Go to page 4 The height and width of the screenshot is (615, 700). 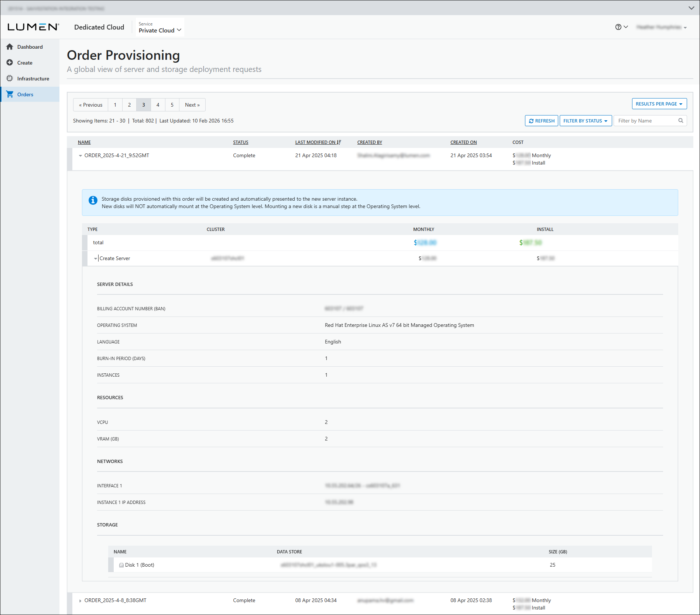(x=158, y=105)
